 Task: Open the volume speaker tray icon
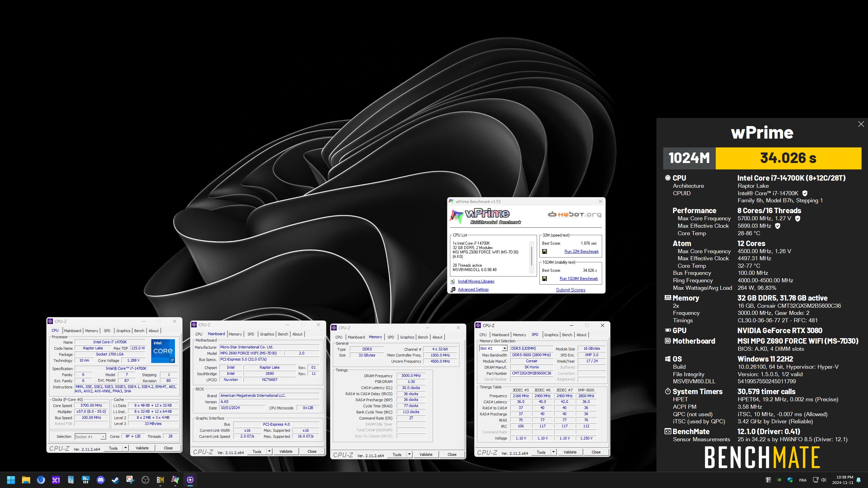point(824,480)
